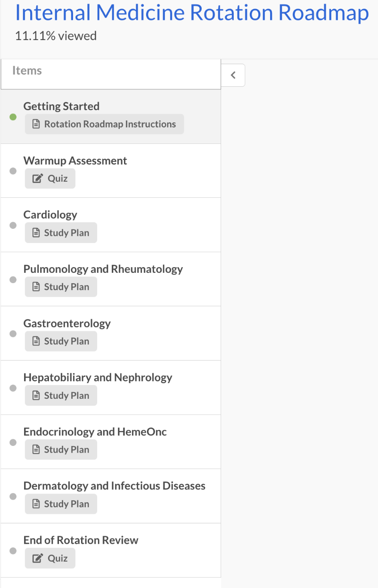Click the Gastroenterology study plan document icon

(36, 342)
